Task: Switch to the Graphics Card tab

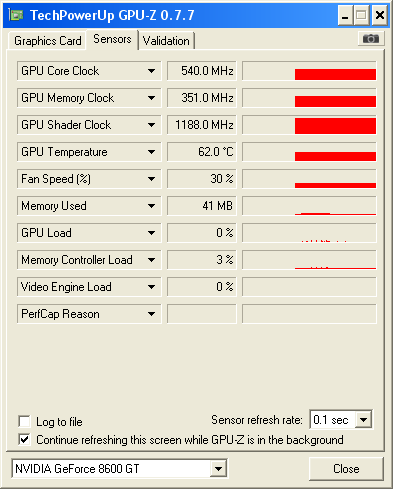Action: 48,41
